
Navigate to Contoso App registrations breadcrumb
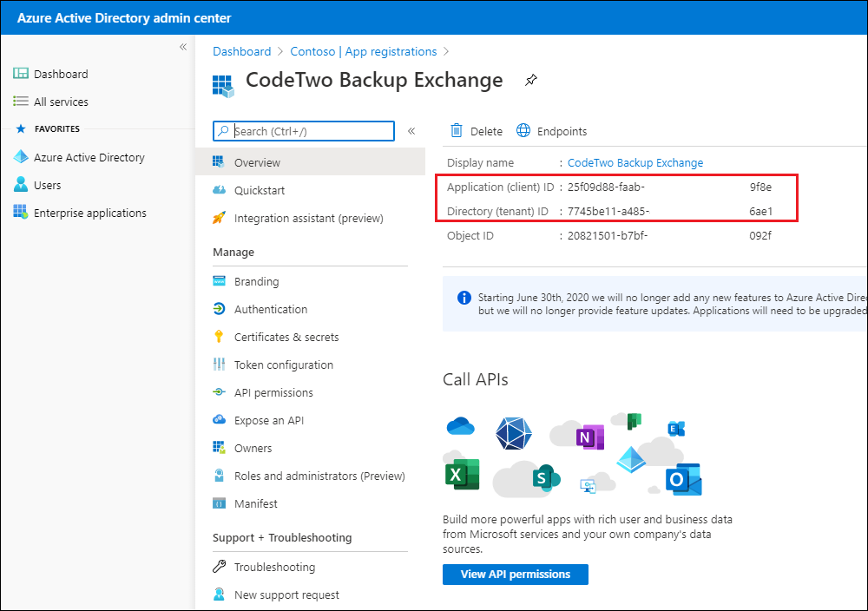[363, 51]
